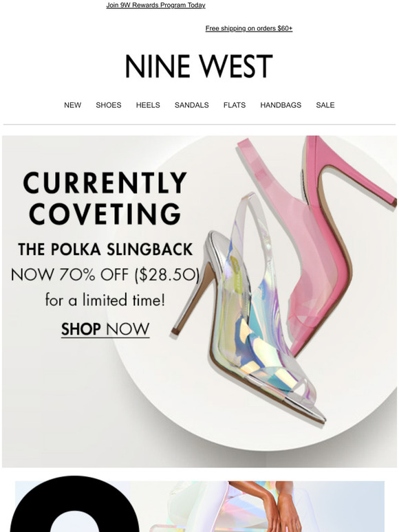Click the limited time offer text

(x=105, y=300)
